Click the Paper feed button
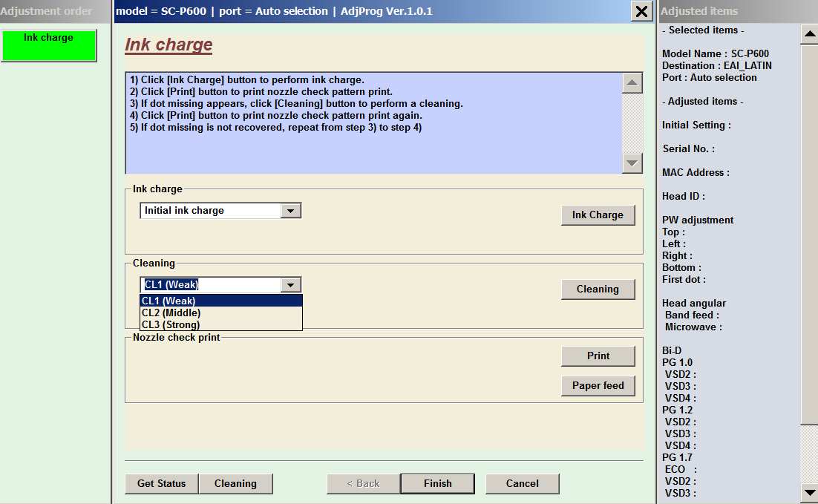The height and width of the screenshot is (504, 818). coord(598,385)
